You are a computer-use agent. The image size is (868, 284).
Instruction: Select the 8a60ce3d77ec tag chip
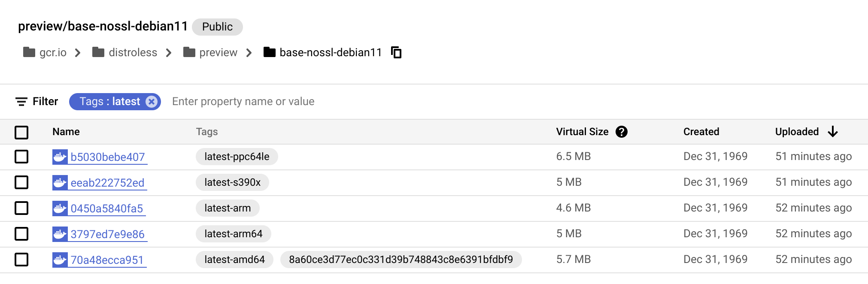tap(401, 260)
